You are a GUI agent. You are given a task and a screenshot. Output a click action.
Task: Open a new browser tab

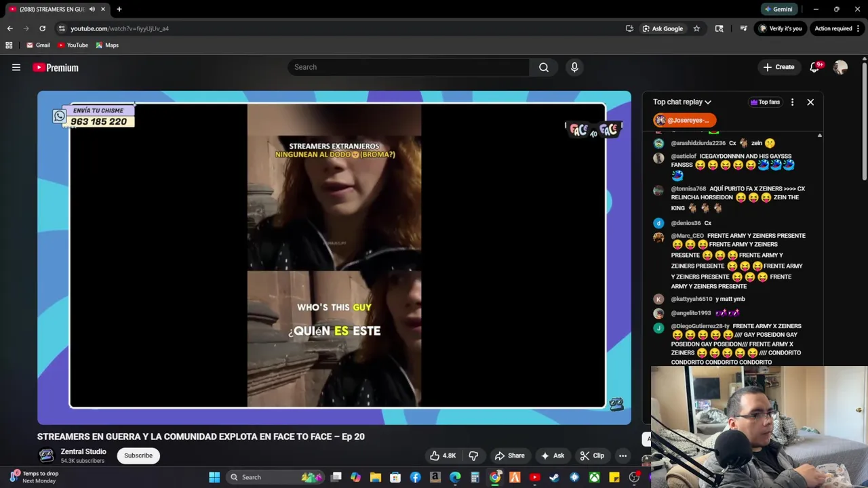coord(119,9)
